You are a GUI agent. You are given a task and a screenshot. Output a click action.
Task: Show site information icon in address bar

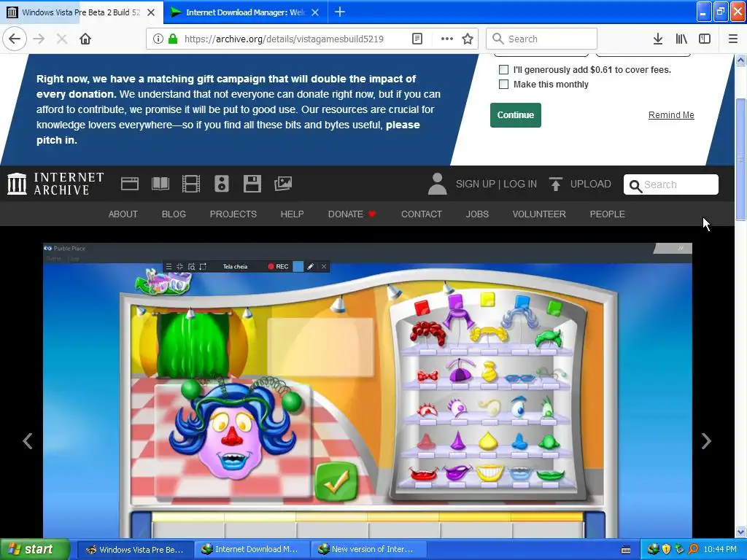pos(158,39)
